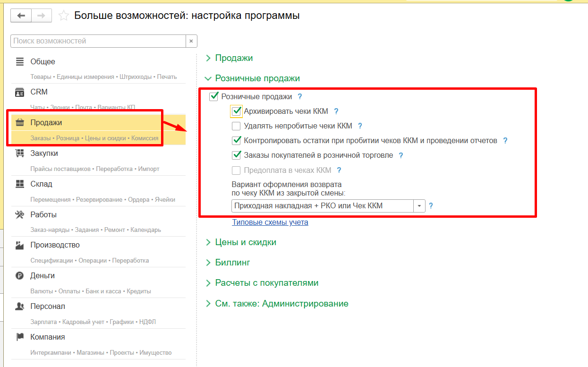Click the Поиск возможностей search field
The image size is (588, 367).
(x=98, y=41)
